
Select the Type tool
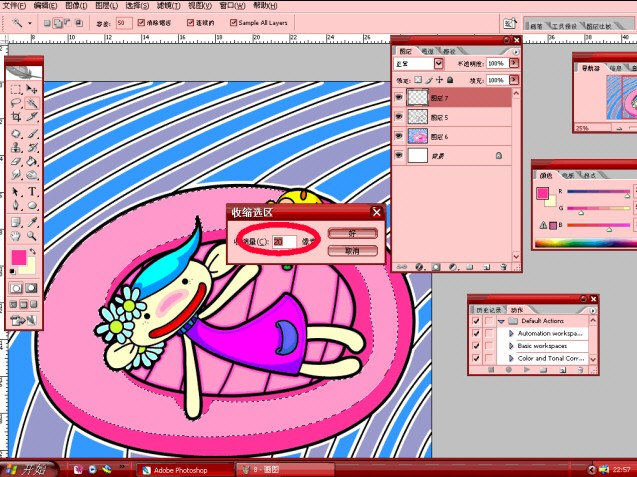pos(32,191)
